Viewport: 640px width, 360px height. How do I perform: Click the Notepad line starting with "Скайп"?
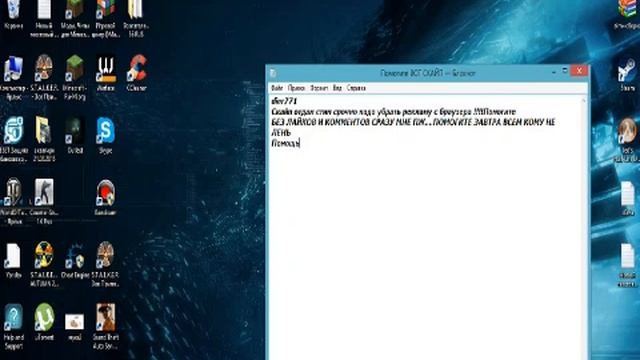[x=393, y=111]
